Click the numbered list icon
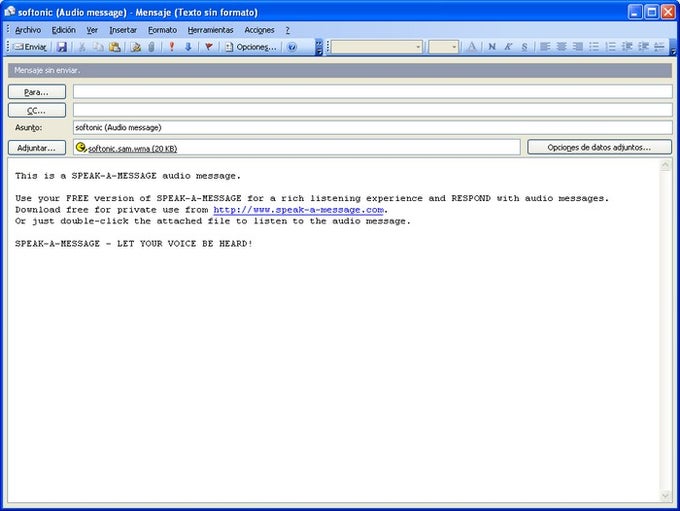This screenshot has height=511, width=680. coord(611,47)
